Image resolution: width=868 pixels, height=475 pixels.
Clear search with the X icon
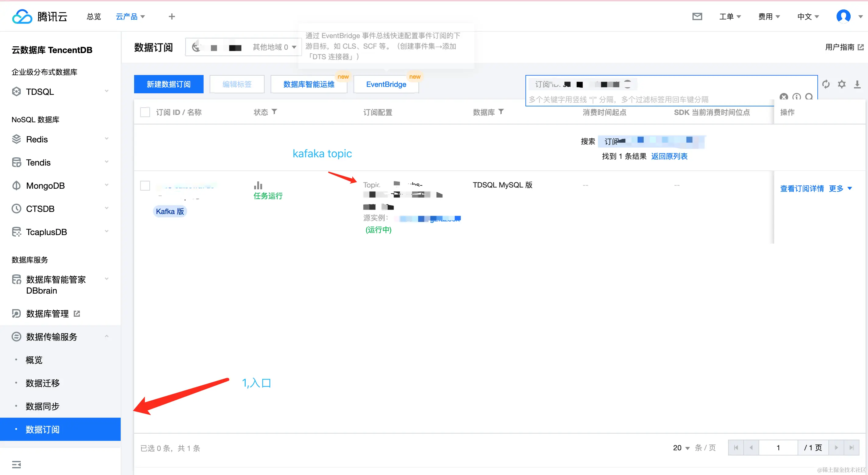point(784,97)
